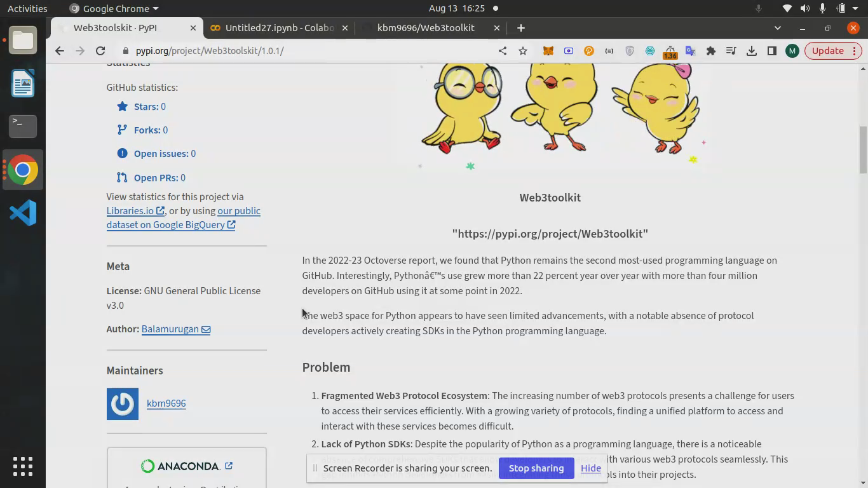Open Terminal from the dock
Screen dimensions: 868x488
[x=23, y=126]
